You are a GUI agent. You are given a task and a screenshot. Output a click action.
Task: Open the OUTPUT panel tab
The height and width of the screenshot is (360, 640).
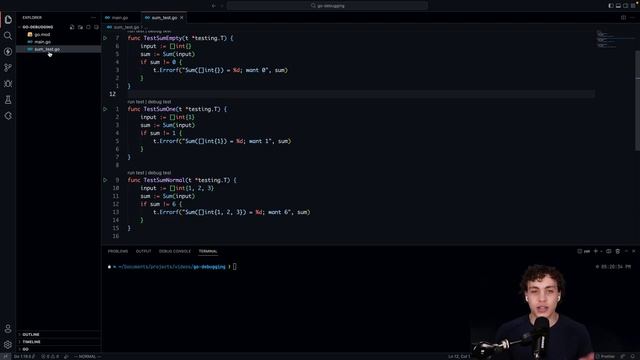pyautogui.click(x=143, y=251)
